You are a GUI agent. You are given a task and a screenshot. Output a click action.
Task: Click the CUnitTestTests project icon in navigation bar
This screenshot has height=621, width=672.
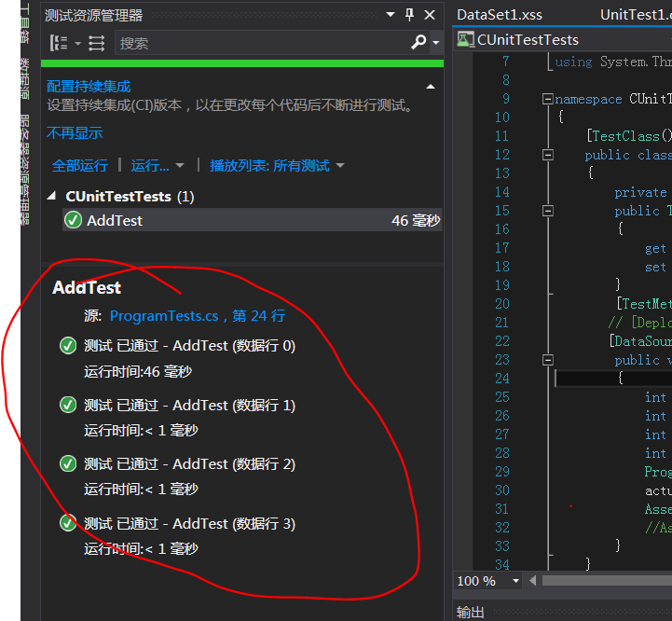coord(465,39)
